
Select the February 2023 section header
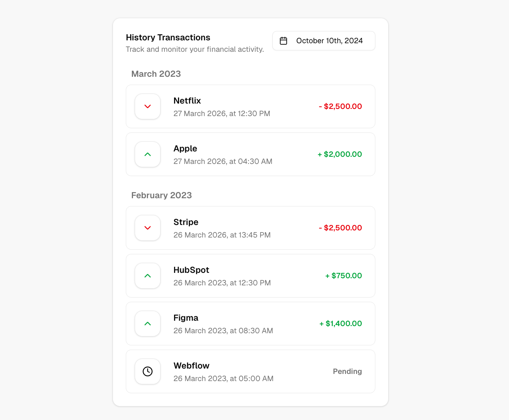(x=161, y=195)
